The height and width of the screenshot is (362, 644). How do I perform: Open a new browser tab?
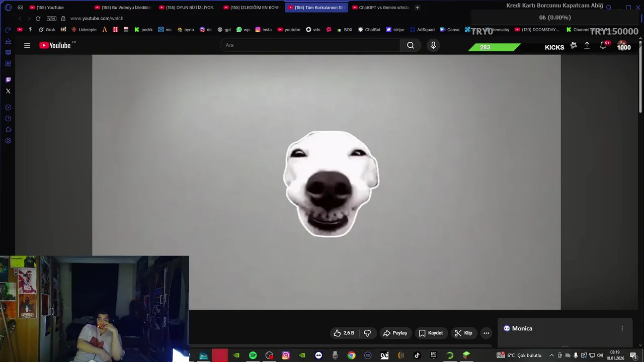pyautogui.click(x=417, y=8)
